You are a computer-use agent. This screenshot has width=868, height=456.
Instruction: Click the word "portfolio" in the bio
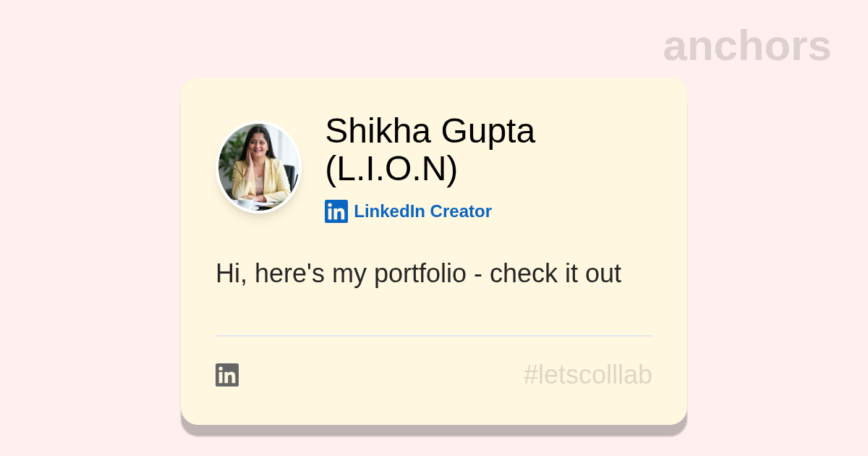click(420, 274)
